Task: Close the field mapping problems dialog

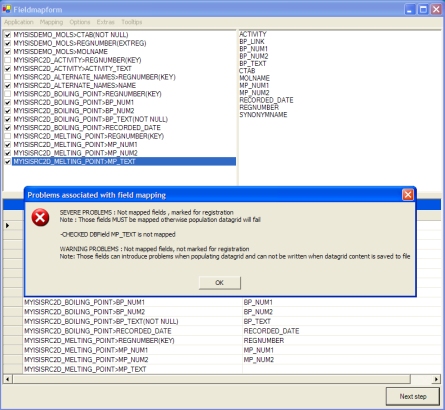Action: point(408,195)
